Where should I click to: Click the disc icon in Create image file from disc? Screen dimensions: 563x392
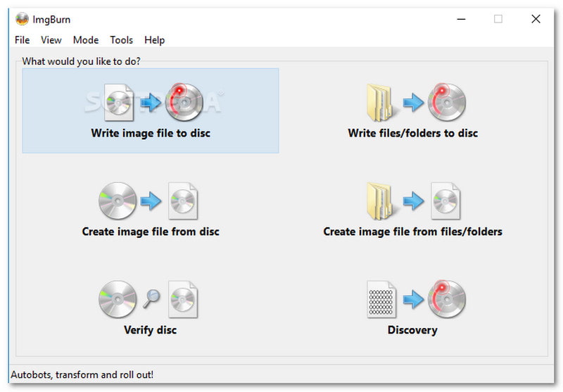pyautogui.click(x=118, y=201)
